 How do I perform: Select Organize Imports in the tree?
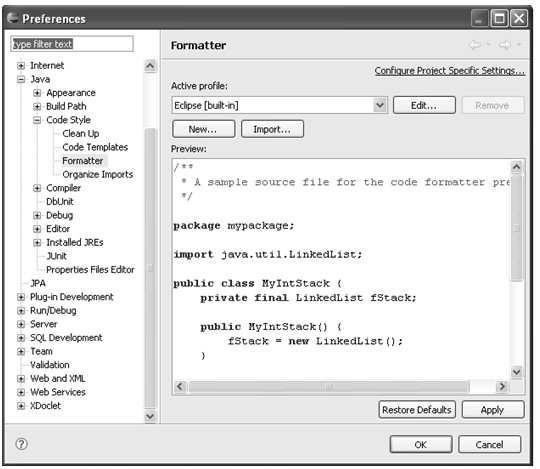[x=97, y=175]
